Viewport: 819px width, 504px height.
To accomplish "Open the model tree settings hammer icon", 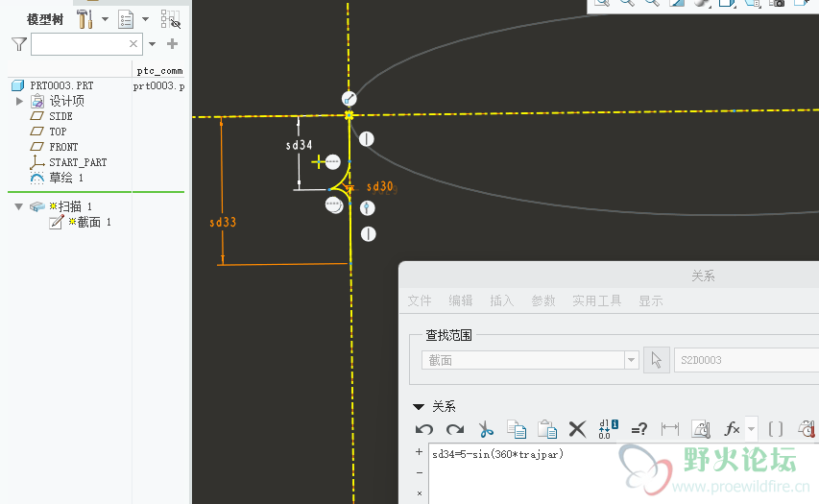I will [x=84, y=19].
